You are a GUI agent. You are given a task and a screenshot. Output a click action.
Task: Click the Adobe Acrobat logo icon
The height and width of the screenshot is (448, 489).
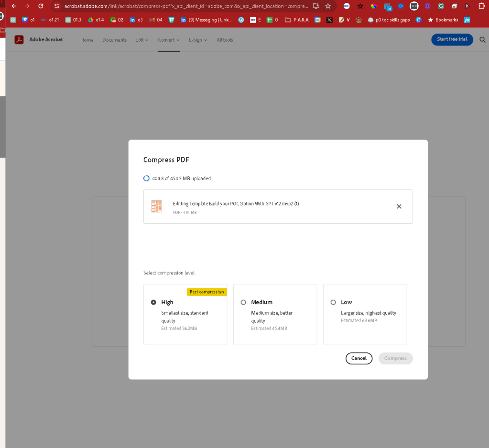pos(19,40)
